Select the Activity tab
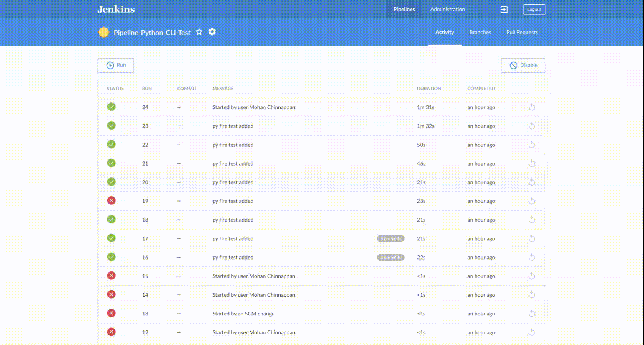644x345 pixels. click(445, 32)
